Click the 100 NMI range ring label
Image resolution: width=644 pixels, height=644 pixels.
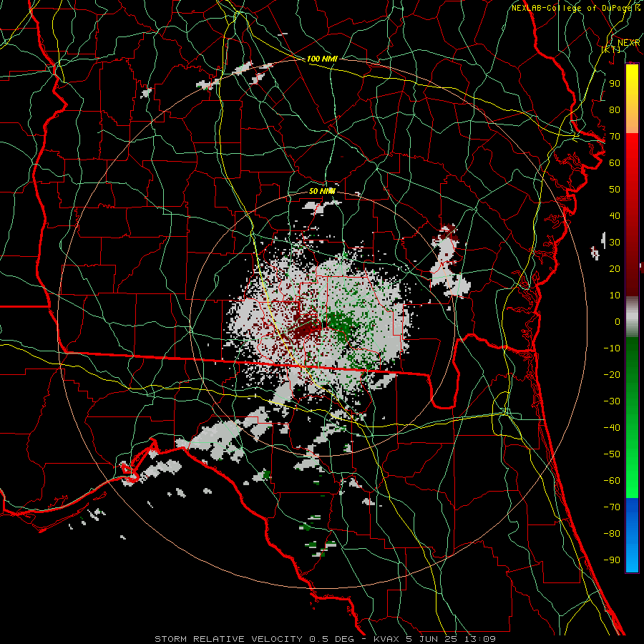click(322, 59)
